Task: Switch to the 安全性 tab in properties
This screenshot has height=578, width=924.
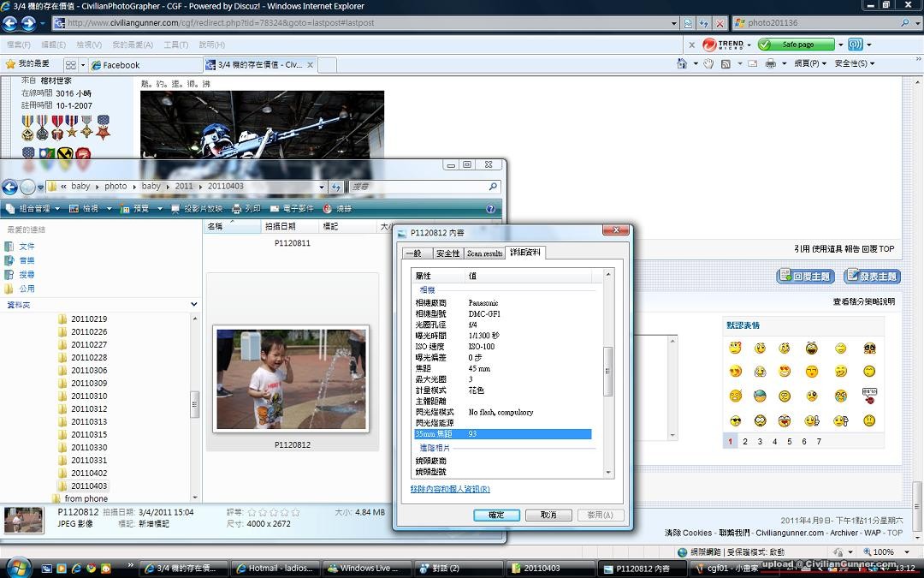Action: (x=447, y=253)
